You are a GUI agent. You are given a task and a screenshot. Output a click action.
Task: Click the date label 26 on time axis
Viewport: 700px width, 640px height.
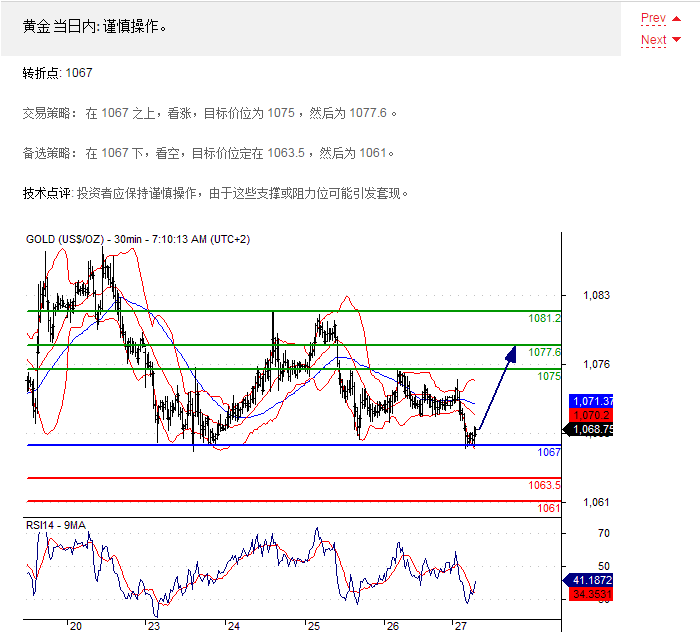tap(393, 626)
